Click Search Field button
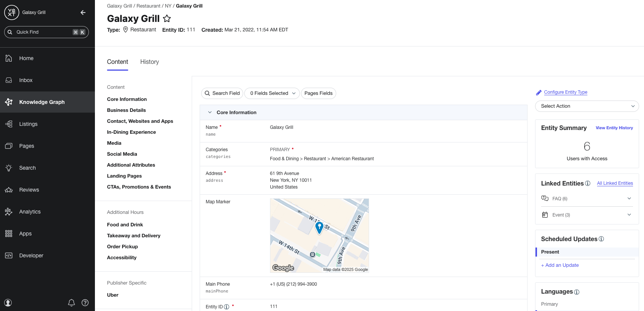Image resolution: width=644 pixels, height=311 pixels. (x=222, y=93)
